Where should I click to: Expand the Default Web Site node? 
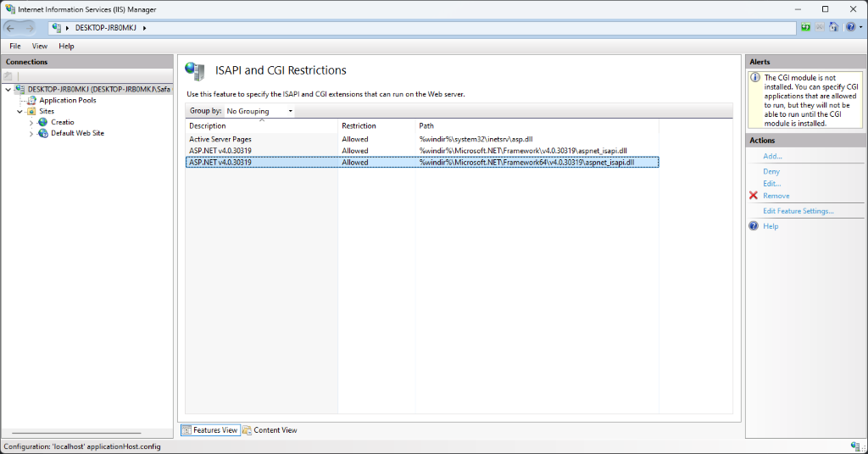tap(31, 133)
